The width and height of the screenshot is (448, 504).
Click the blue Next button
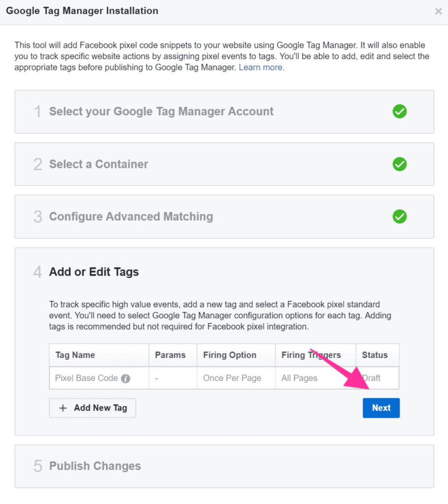[381, 408]
